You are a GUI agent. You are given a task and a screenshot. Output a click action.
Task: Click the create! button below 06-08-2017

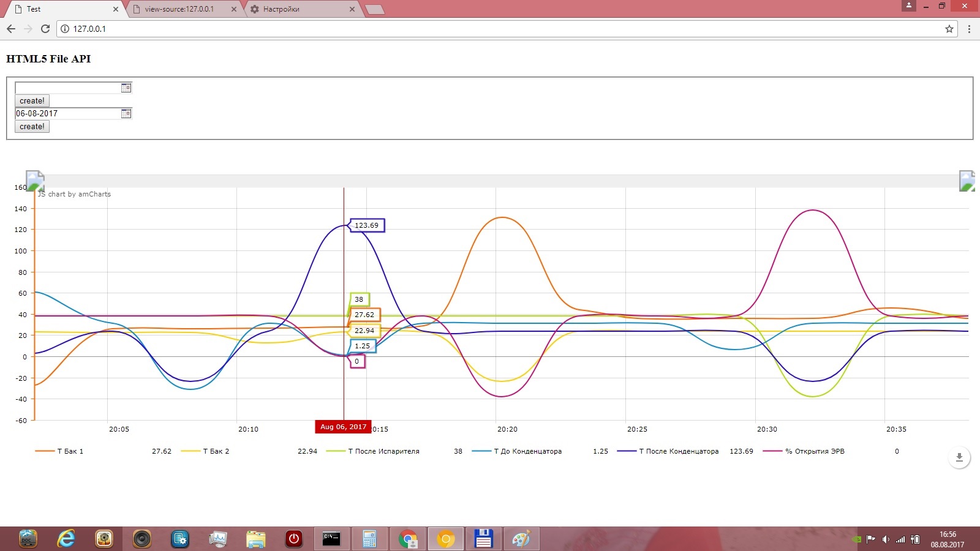[x=32, y=127]
